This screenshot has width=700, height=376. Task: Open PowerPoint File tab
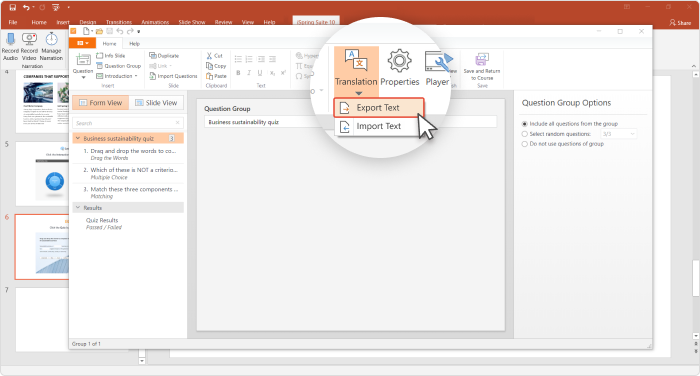pyautogui.click(x=13, y=22)
